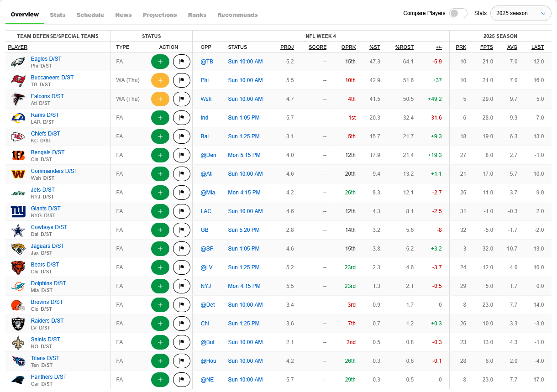Flag Eagles D/ST to watch list
Screen dimensions: 557x392
tap(182, 62)
